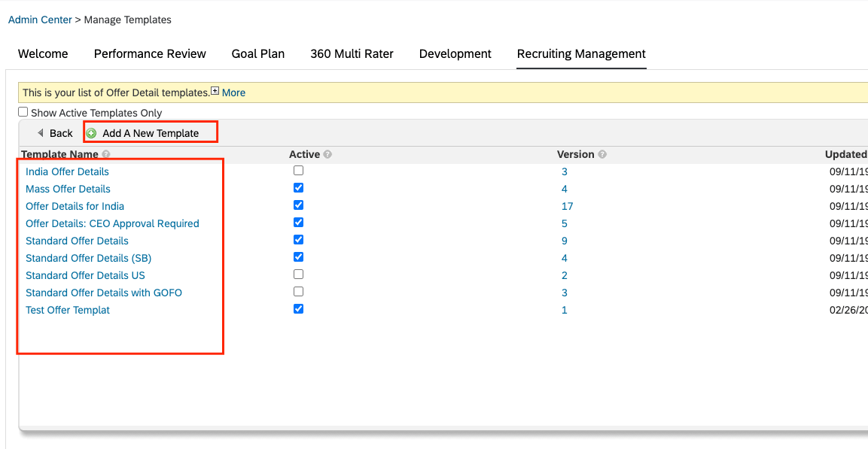Check Active box for India Offer Details
868x449 pixels.
point(298,171)
